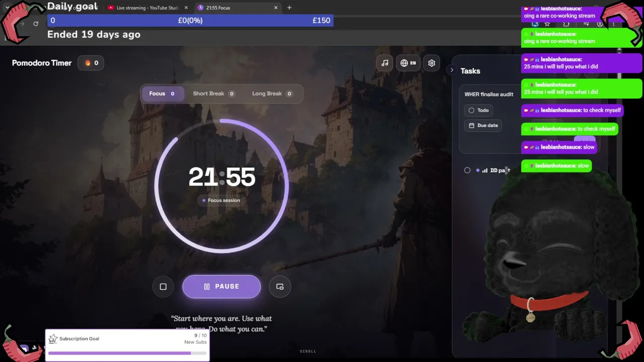Click the priority bars icon on the DD task
Screen dimensions: 644x362
pos(485,170)
